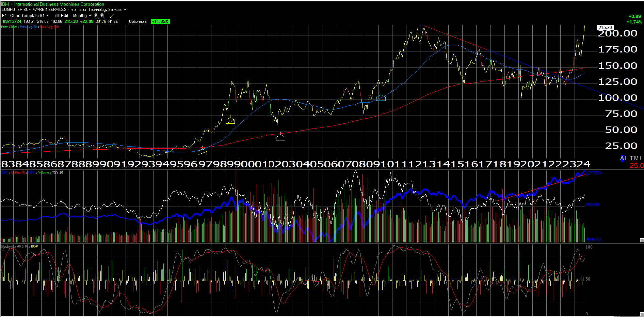Open the Monthly time frame dropdown
The width and height of the screenshot is (644, 317).
click(82, 15)
